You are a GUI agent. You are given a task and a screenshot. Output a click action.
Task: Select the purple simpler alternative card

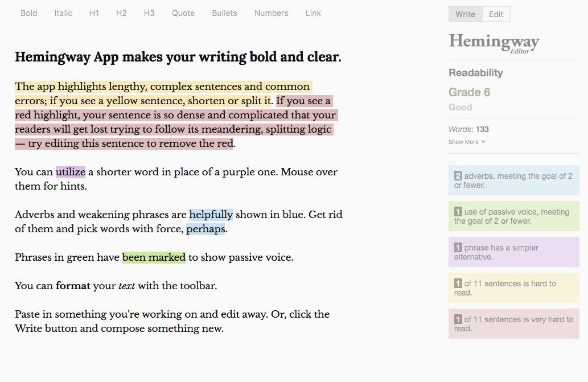[514, 252]
